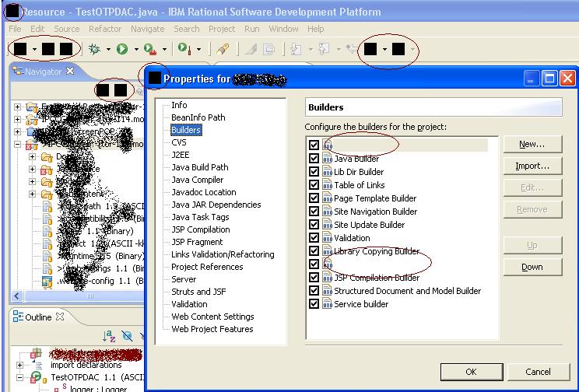Click the TestOTPDAC class icon in Outline

tap(36, 377)
